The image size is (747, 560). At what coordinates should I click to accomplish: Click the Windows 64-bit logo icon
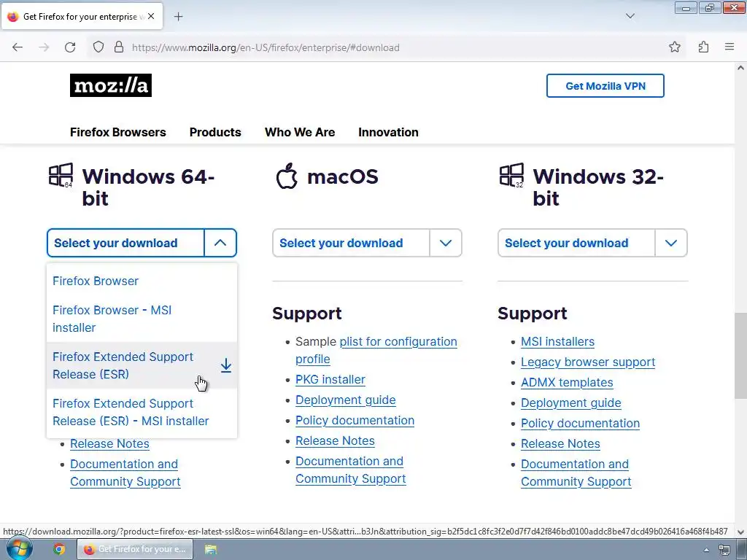pos(61,175)
